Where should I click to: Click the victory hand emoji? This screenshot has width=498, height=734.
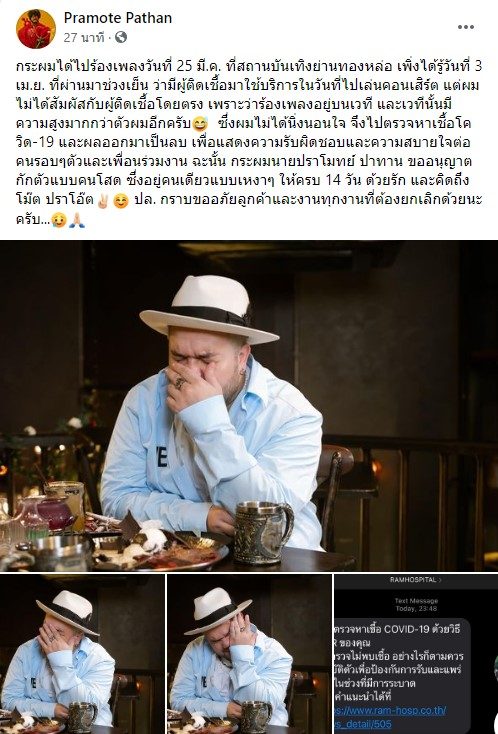[x=103, y=201]
